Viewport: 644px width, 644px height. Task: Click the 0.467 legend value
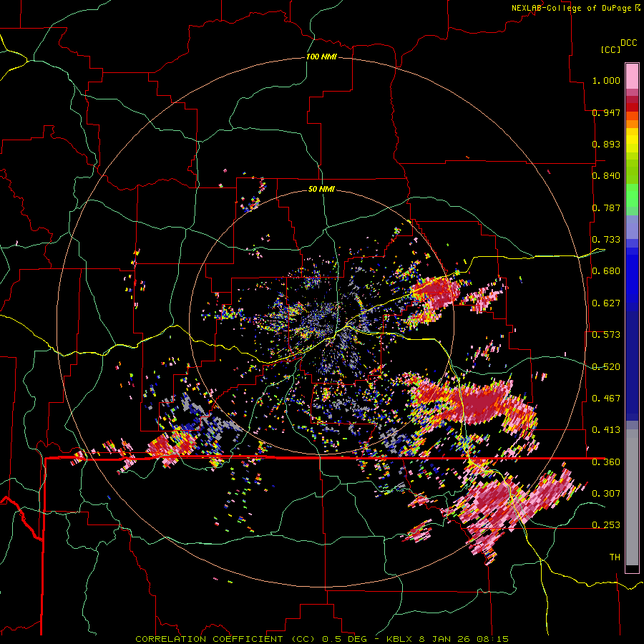(x=606, y=399)
